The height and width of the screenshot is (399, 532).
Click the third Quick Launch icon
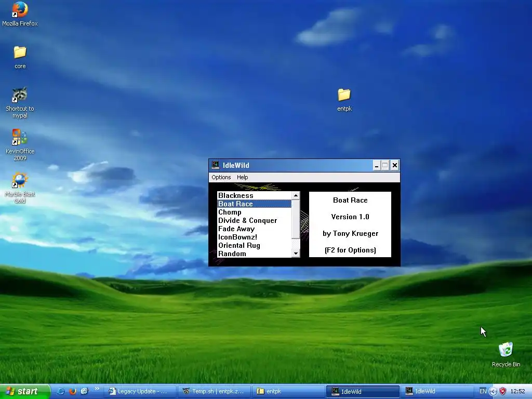pyautogui.click(x=84, y=391)
